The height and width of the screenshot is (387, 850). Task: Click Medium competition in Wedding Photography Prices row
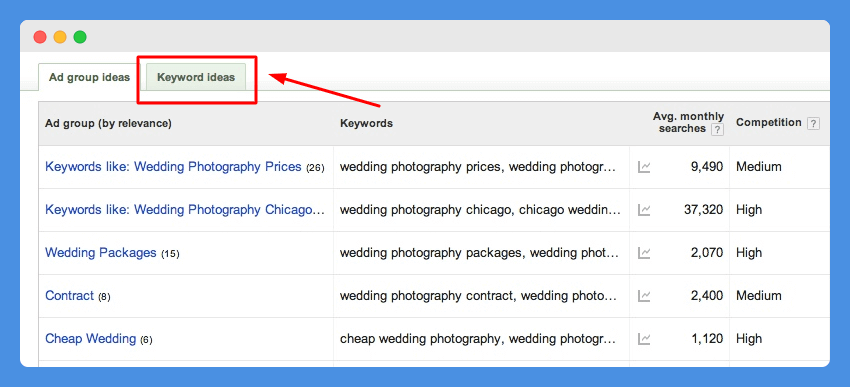coord(759,167)
